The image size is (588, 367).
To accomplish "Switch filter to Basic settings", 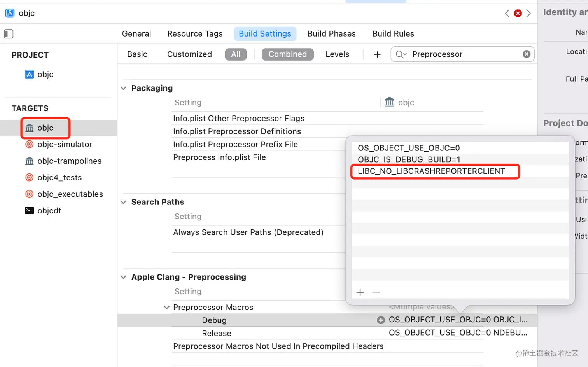I will (x=137, y=54).
